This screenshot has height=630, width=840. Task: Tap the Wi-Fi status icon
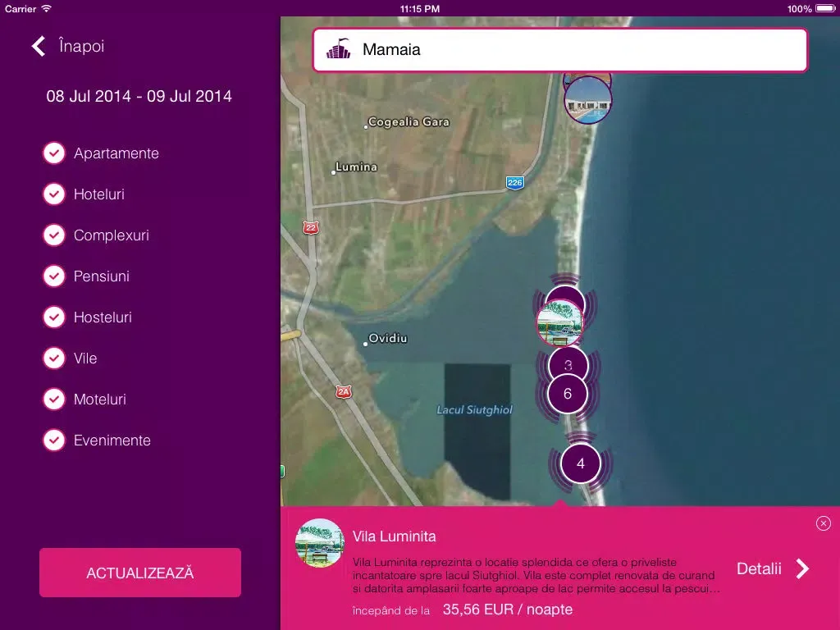coord(47,8)
